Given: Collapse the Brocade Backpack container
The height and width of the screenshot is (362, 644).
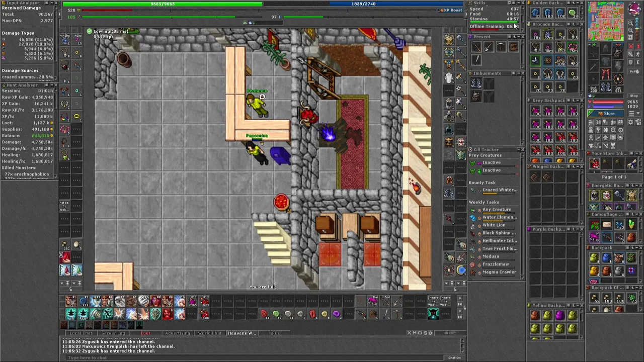Looking at the screenshot, I should [x=578, y=24].
